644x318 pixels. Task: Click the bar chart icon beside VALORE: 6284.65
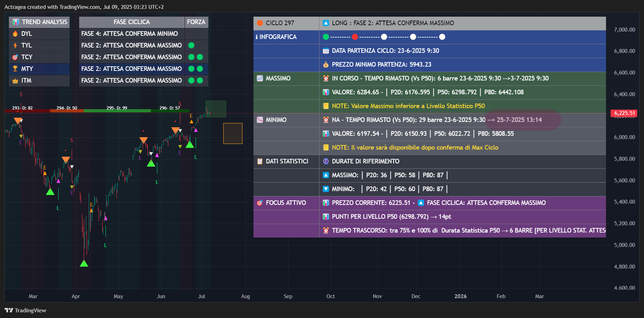pos(326,92)
